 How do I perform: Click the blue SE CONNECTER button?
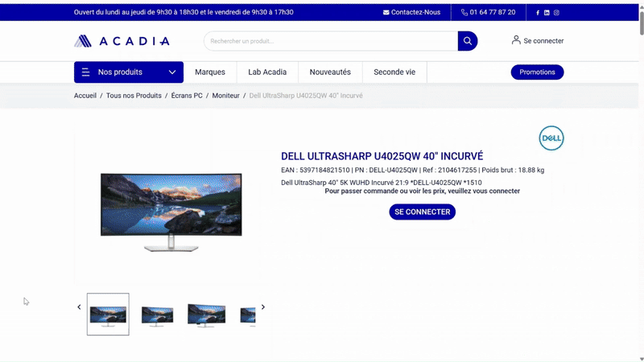pos(422,212)
